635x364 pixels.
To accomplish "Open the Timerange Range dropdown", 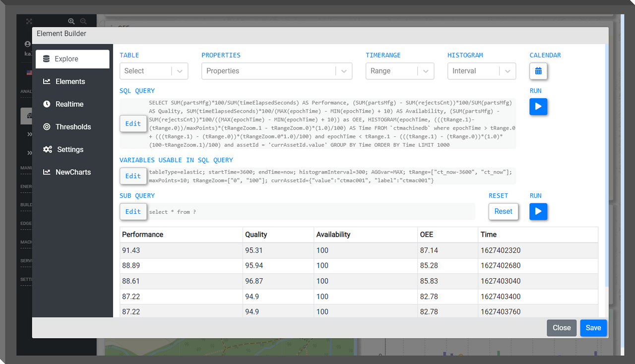I will pyautogui.click(x=400, y=71).
